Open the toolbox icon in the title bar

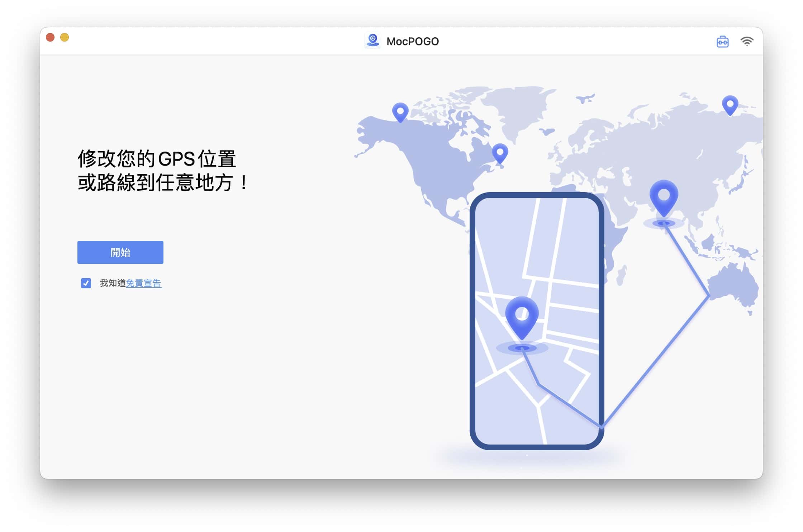723,41
